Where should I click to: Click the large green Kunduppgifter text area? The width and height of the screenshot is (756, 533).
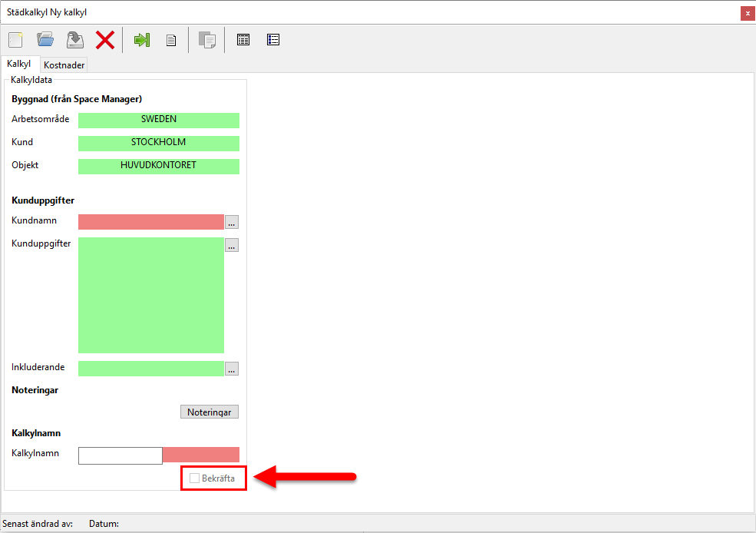point(150,295)
